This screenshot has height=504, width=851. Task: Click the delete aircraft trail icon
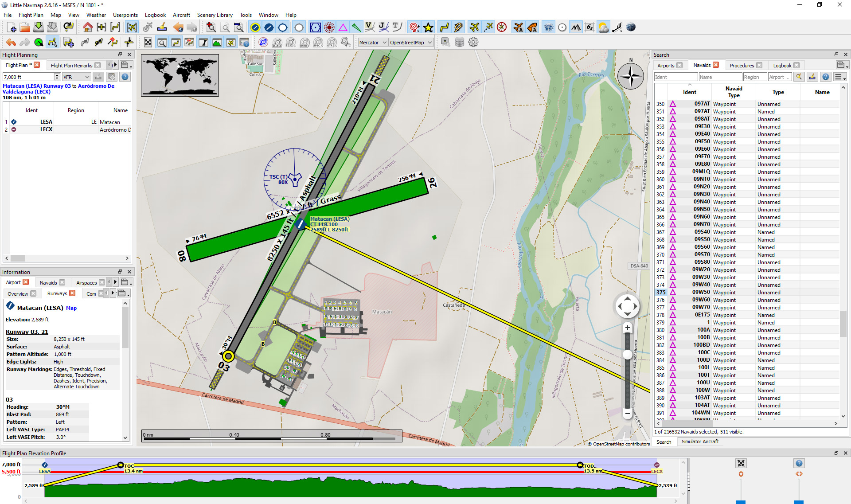[148, 27]
